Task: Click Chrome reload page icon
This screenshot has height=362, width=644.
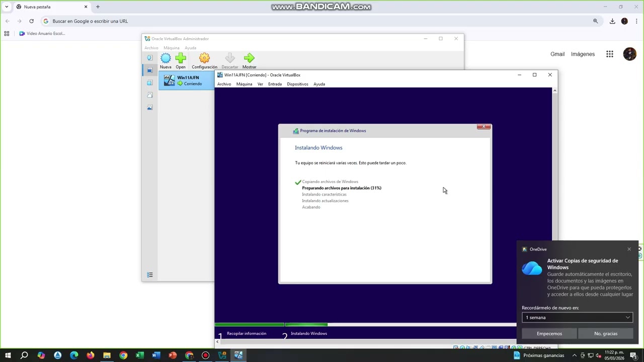Action: click(31, 21)
